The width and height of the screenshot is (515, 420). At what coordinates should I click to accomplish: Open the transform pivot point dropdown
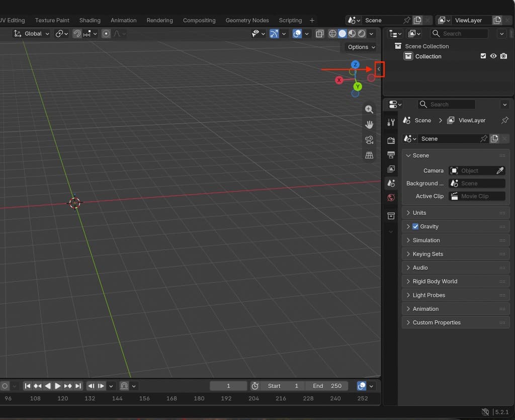pyautogui.click(x=61, y=34)
